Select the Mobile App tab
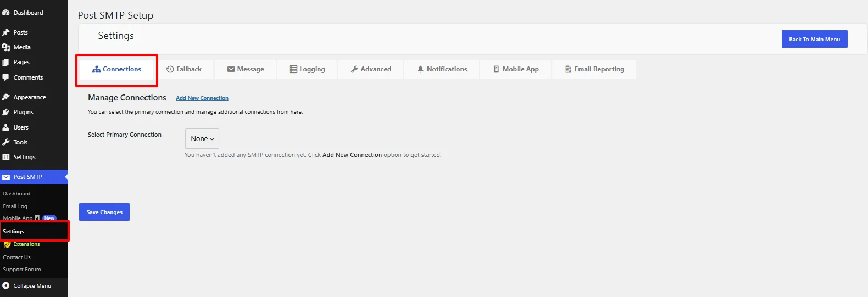This screenshot has height=297, width=868. click(516, 69)
